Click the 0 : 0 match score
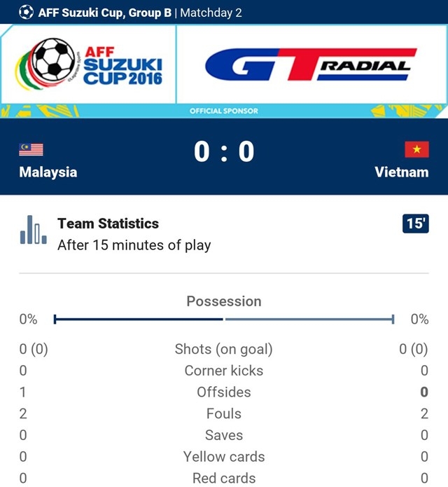 [x=224, y=151]
